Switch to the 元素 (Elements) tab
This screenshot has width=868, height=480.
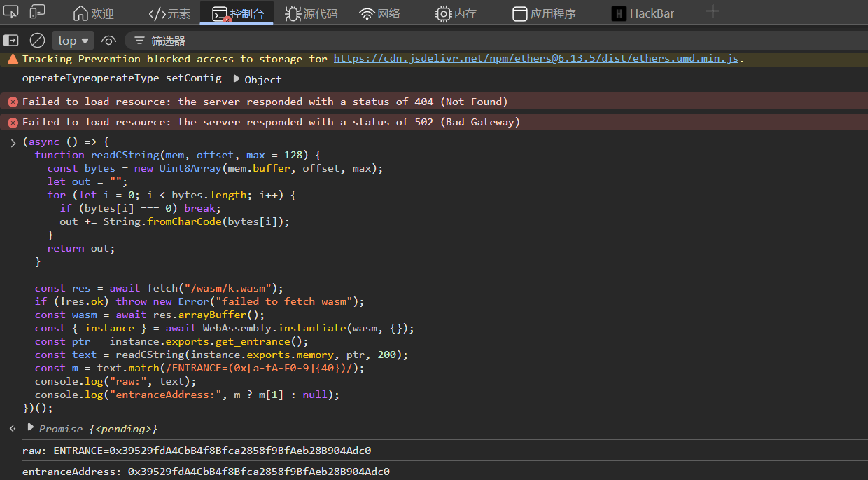[169, 13]
